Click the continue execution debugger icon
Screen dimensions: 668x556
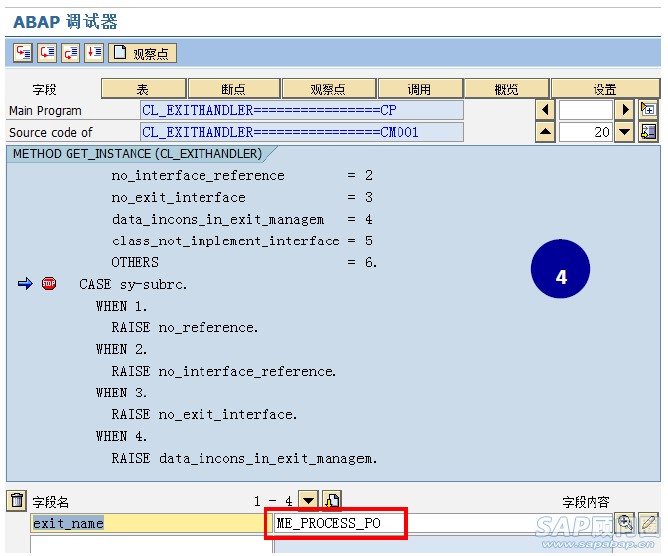[x=94, y=53]
